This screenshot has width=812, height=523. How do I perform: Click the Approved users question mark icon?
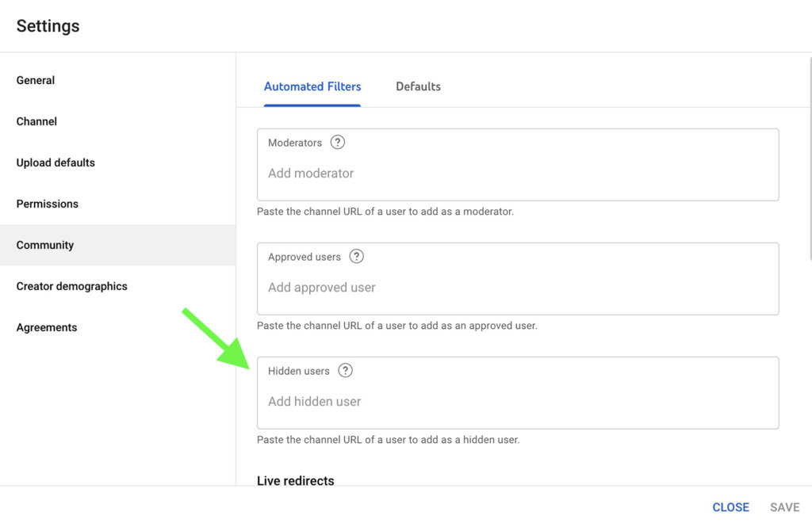[356, 256]
